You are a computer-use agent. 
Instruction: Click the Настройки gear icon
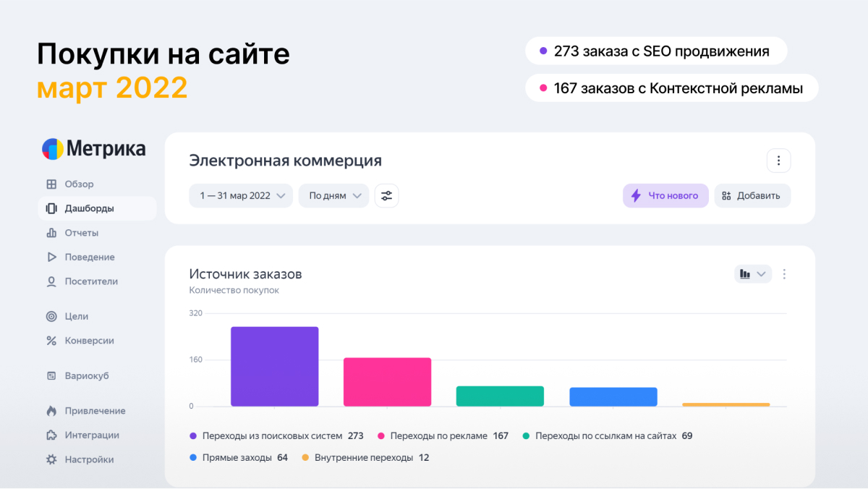click(51, 459)
